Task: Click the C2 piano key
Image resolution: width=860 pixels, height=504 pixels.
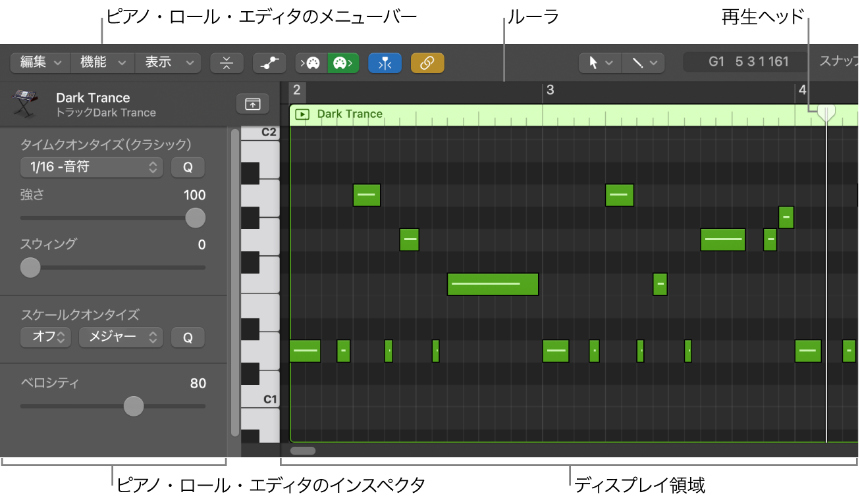Action: pyautogui.click(x=260, y=133)
